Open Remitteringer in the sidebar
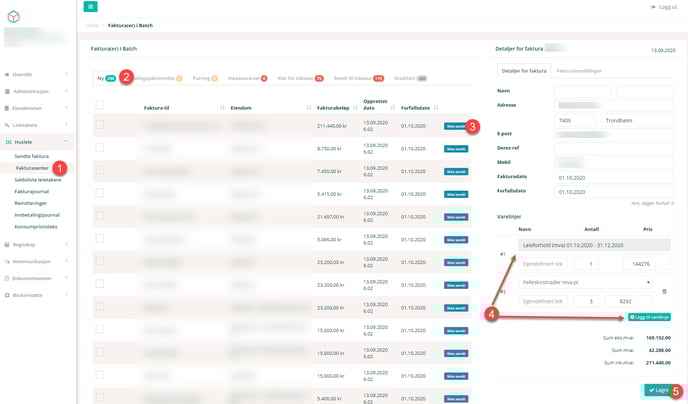This screenshot has height=404, width=688. click(x=30, y=204)
